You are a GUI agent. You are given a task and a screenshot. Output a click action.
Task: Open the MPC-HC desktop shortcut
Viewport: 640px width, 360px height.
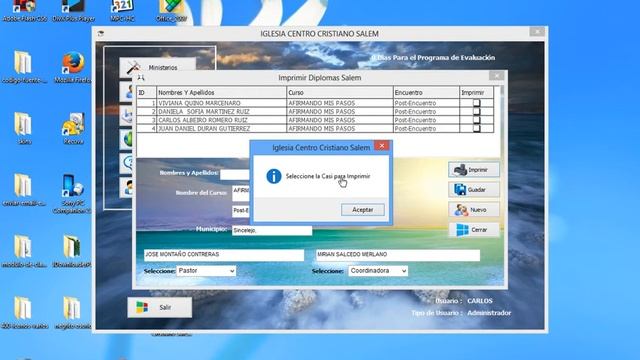(122, 11)
